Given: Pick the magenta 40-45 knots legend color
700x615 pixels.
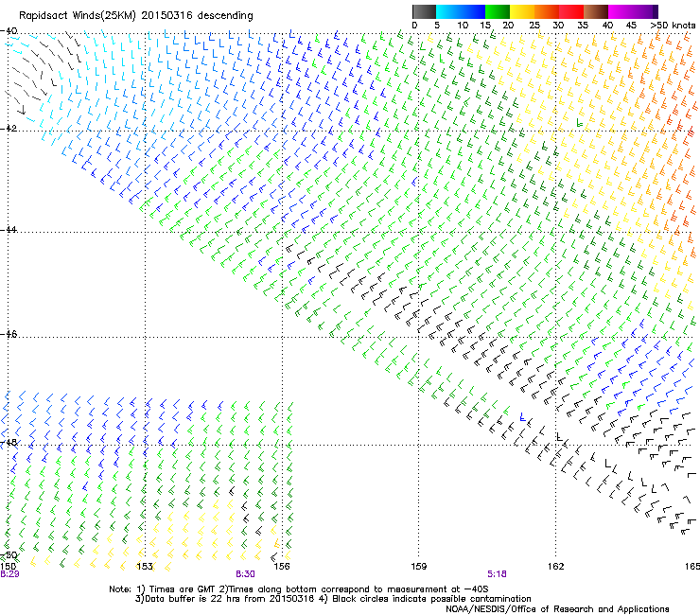Looking at the screenshot, I should point(621,11).
